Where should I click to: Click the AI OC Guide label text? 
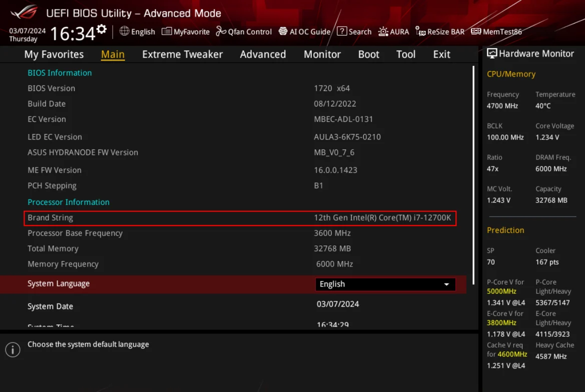(310, 31)
